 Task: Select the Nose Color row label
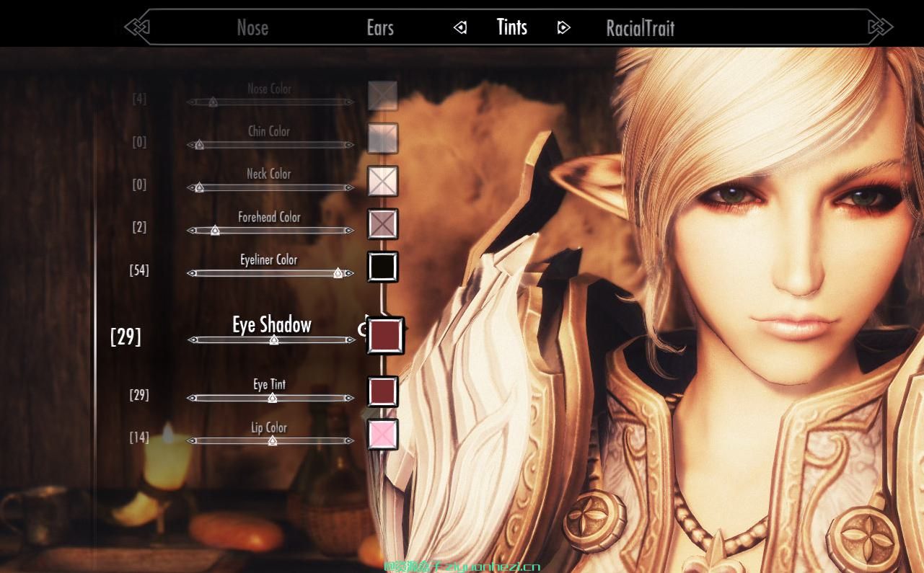tap(269, 89)
